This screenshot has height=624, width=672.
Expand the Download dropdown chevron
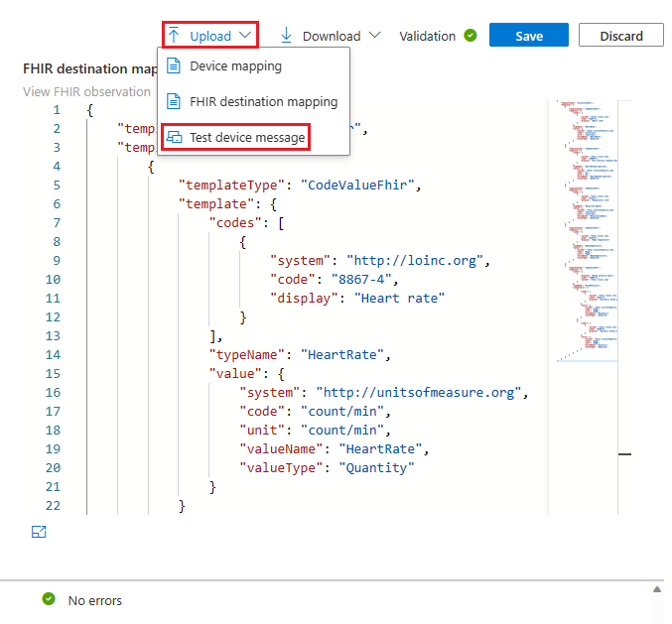374,36
